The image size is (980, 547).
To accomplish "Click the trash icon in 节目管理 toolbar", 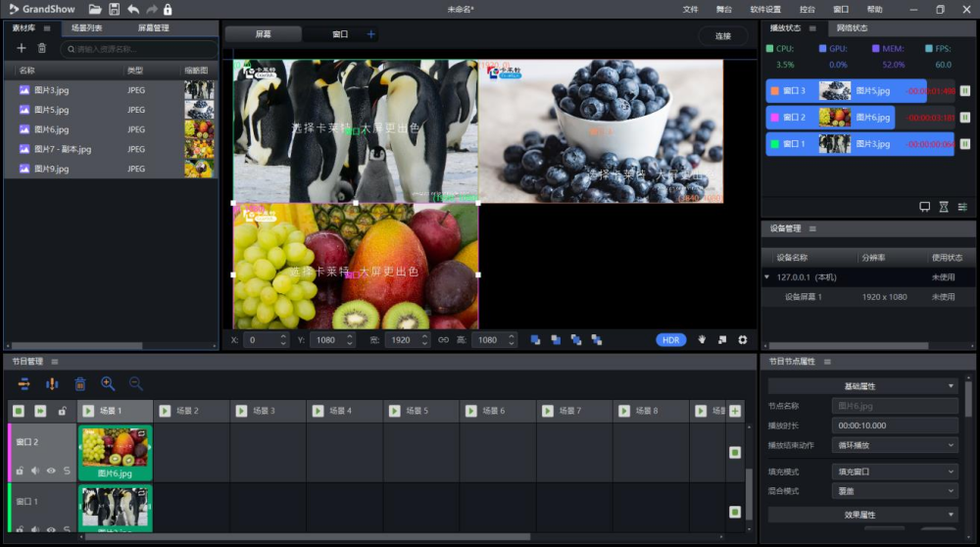I will (80, 384).
